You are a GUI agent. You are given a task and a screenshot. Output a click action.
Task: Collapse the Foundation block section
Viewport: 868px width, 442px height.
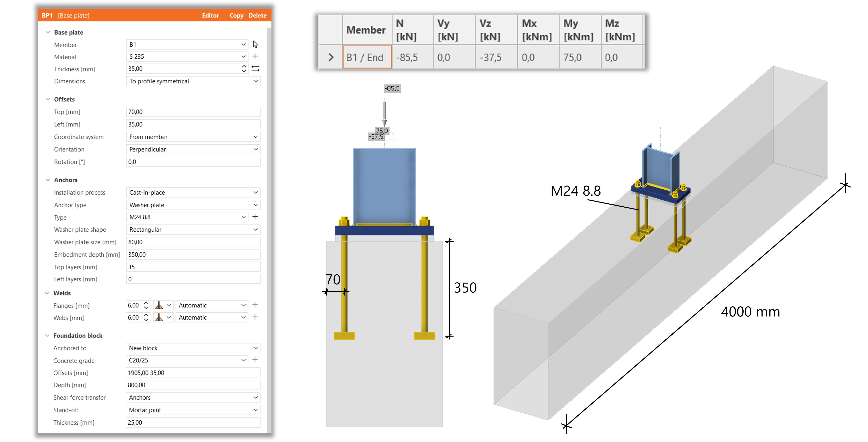(47, 336)
